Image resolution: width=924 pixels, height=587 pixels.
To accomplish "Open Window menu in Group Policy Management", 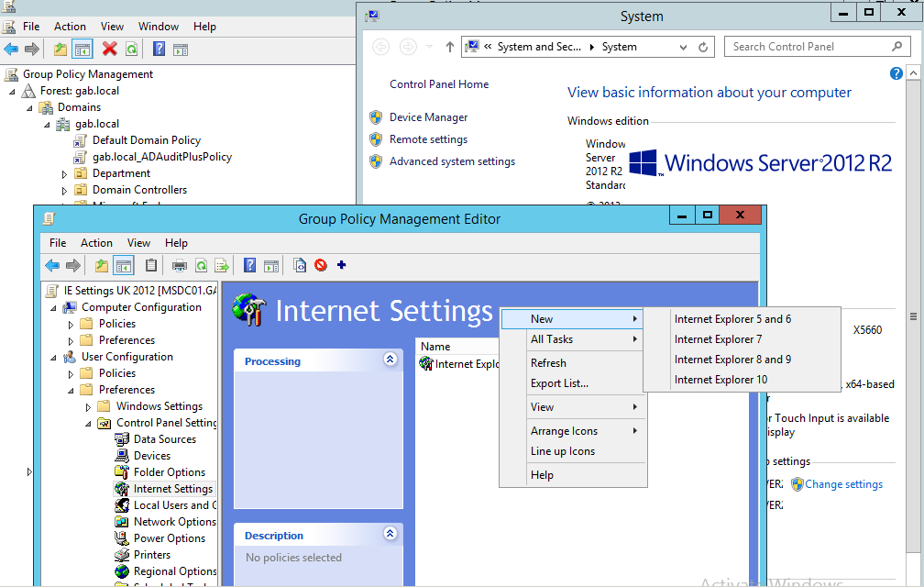I will point(158,27).
